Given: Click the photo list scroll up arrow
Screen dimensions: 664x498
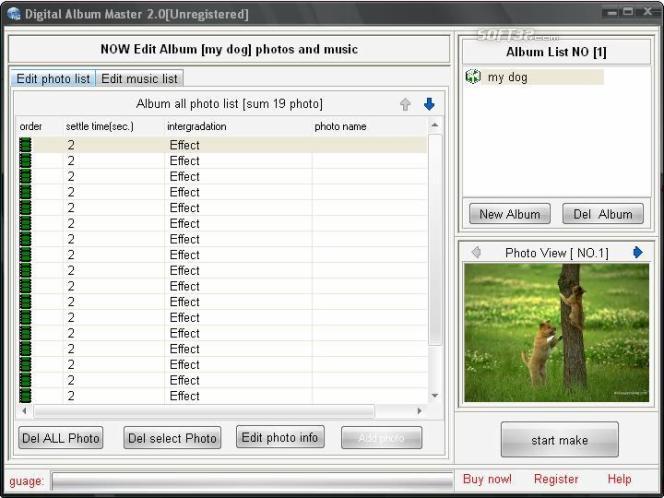Looking at the screenshot, I should [x=434, y=125].
